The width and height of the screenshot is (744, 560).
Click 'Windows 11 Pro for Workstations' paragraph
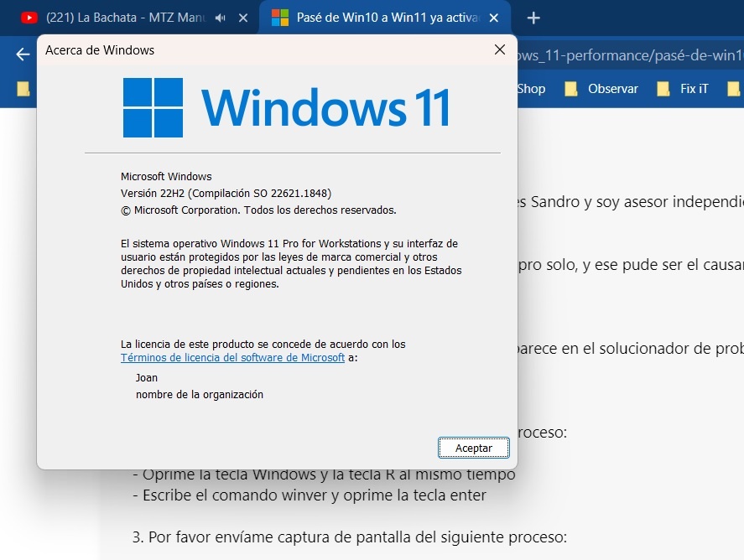[291, 263]
